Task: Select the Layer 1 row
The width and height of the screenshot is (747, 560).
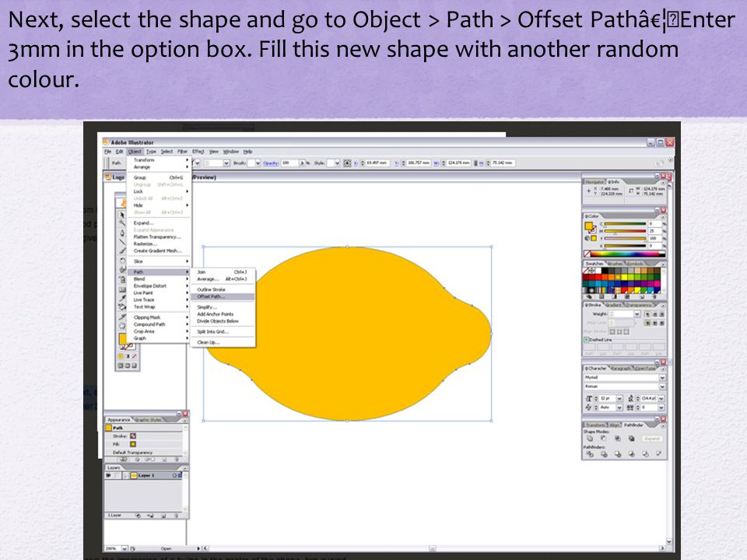Action: click(143, 476)
